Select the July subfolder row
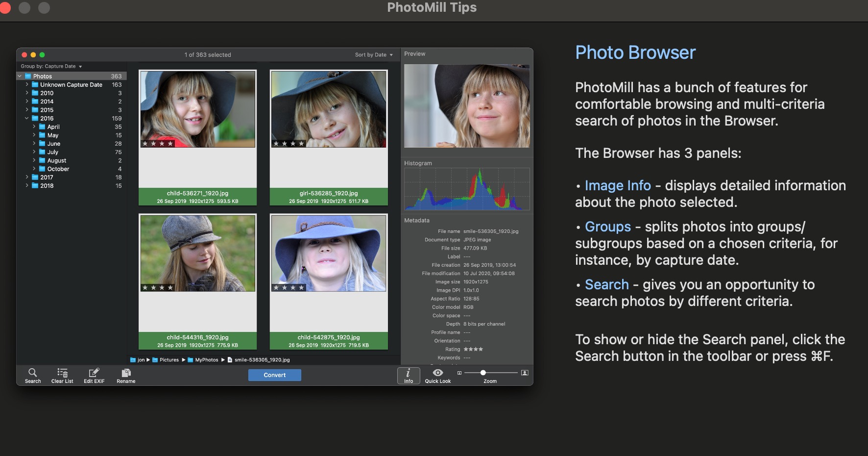868x456 pixels. [72, 152]
